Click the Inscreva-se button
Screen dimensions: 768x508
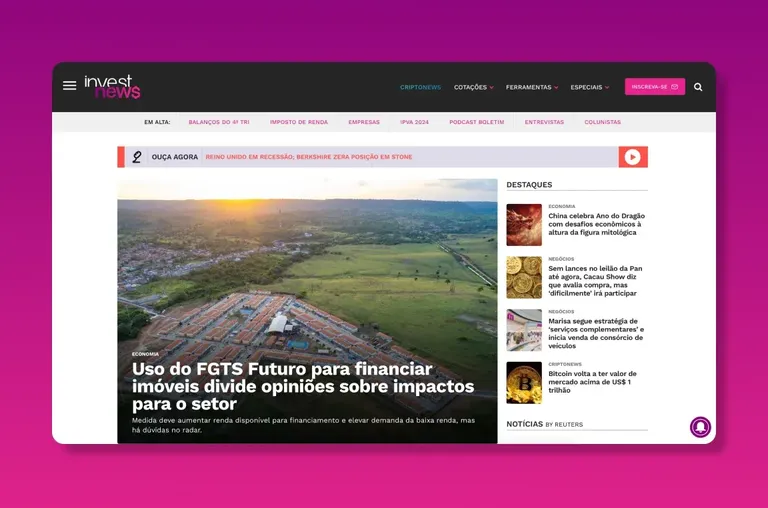[655, 87]
